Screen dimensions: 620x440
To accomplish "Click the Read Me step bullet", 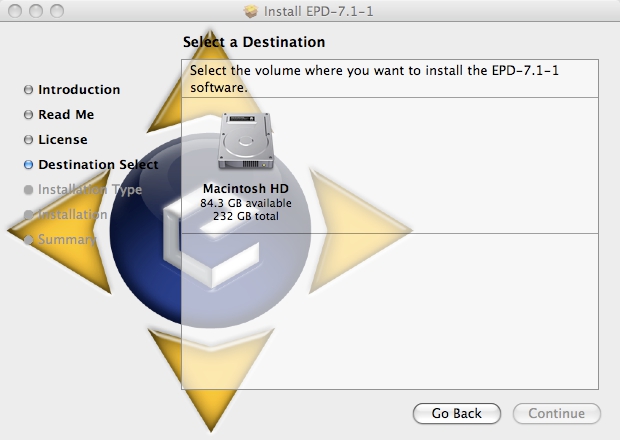I will tap(28, 115).
